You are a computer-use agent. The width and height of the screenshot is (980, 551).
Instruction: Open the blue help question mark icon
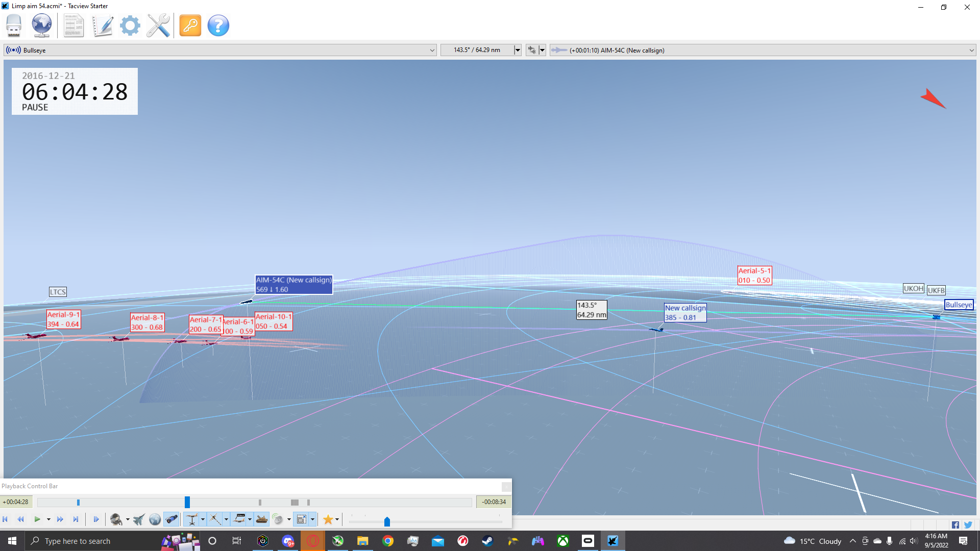coord(218,26)
